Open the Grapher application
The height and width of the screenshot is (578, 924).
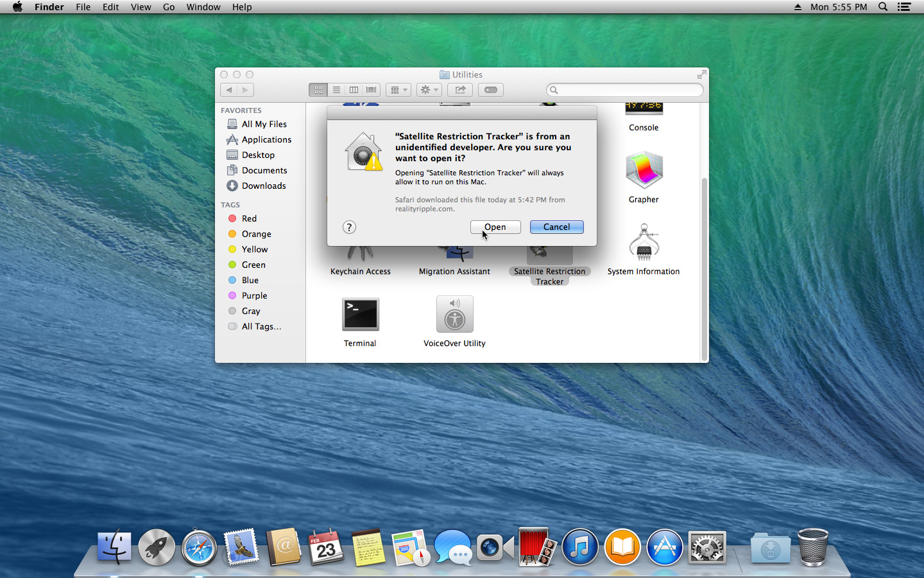pyautogui.click(x=644, y=170)
